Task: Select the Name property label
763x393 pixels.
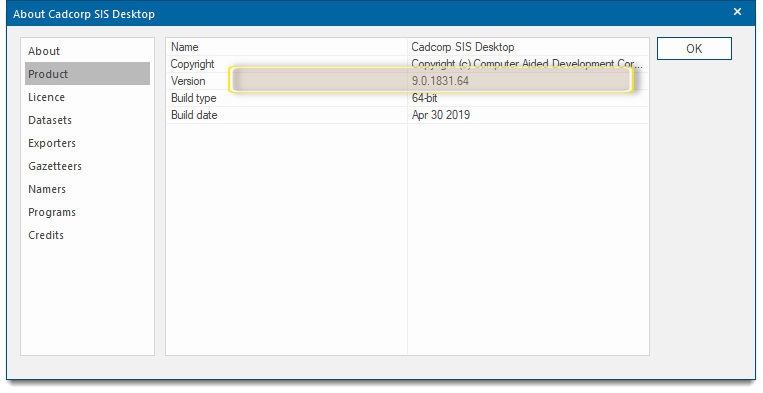Action: tap(184, 47)
